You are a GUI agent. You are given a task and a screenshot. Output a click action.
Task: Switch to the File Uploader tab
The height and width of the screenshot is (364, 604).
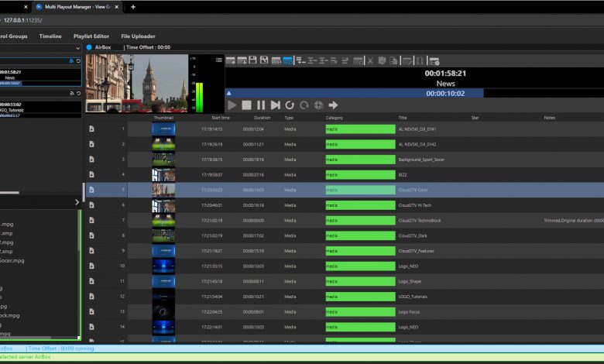138,36
